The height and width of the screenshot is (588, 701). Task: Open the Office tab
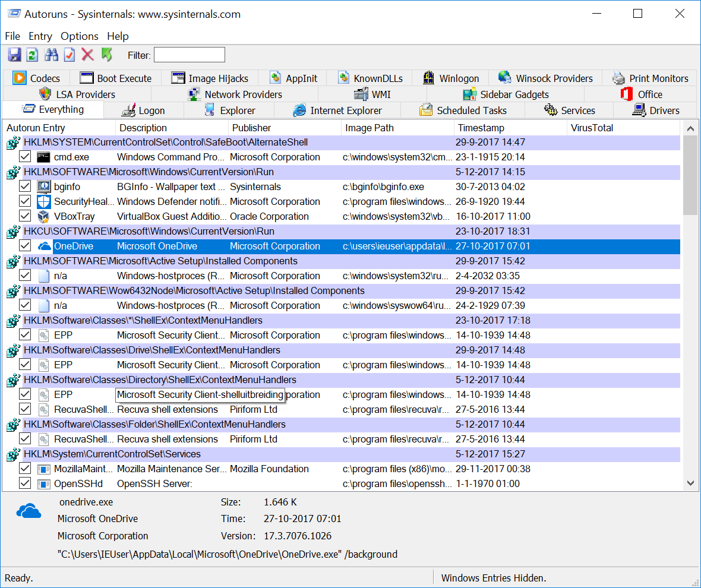point(641,94)
